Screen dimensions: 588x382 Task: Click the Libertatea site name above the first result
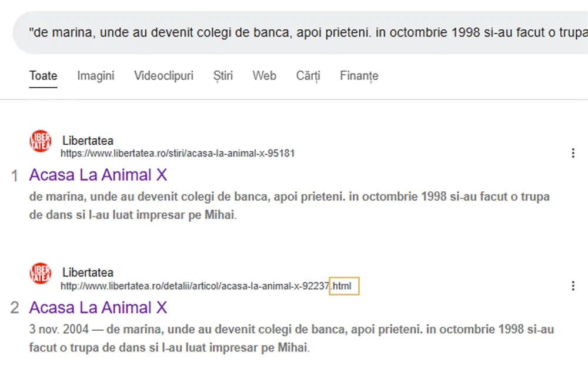(x=88, y=141)
